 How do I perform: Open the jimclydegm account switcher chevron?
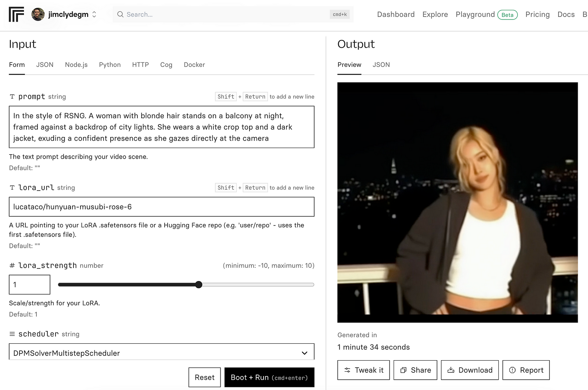[x=94, y=14]
